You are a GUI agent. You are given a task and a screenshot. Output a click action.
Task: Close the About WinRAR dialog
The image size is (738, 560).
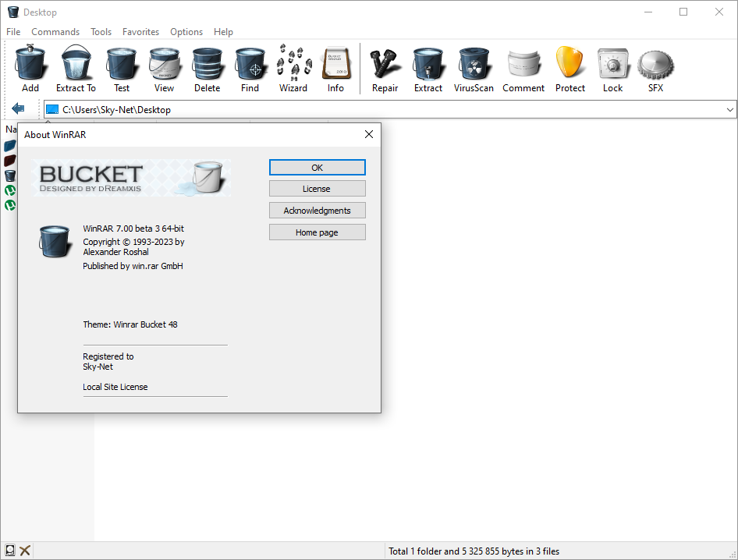pyautogui.click(x=369, y=135)
